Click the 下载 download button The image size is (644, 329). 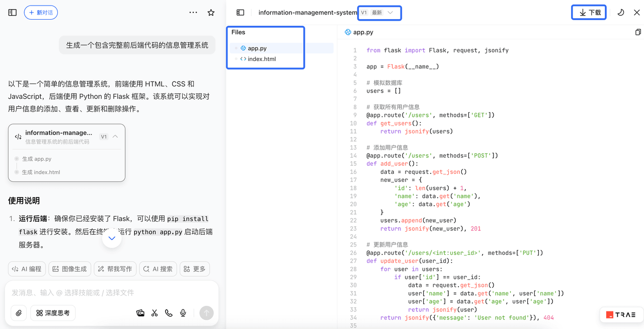point(589,13)
